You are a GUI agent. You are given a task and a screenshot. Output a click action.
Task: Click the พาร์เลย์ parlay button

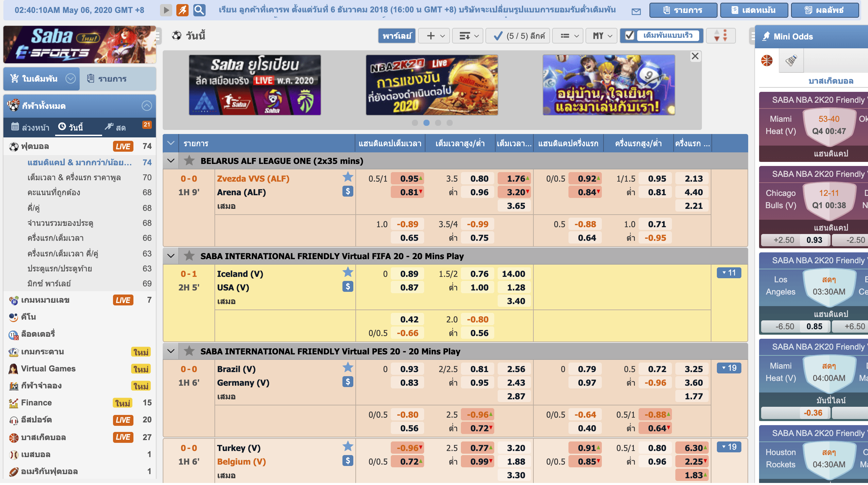(397, 36)
